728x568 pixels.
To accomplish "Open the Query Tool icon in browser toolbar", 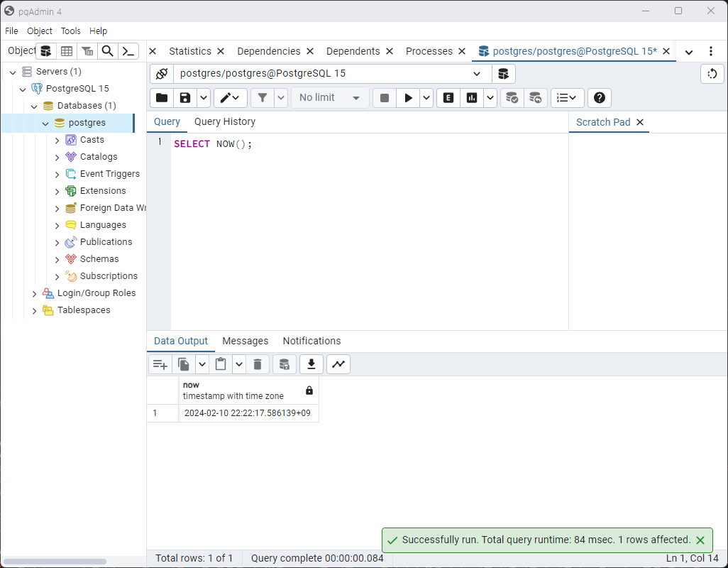I will pos(46,51).
